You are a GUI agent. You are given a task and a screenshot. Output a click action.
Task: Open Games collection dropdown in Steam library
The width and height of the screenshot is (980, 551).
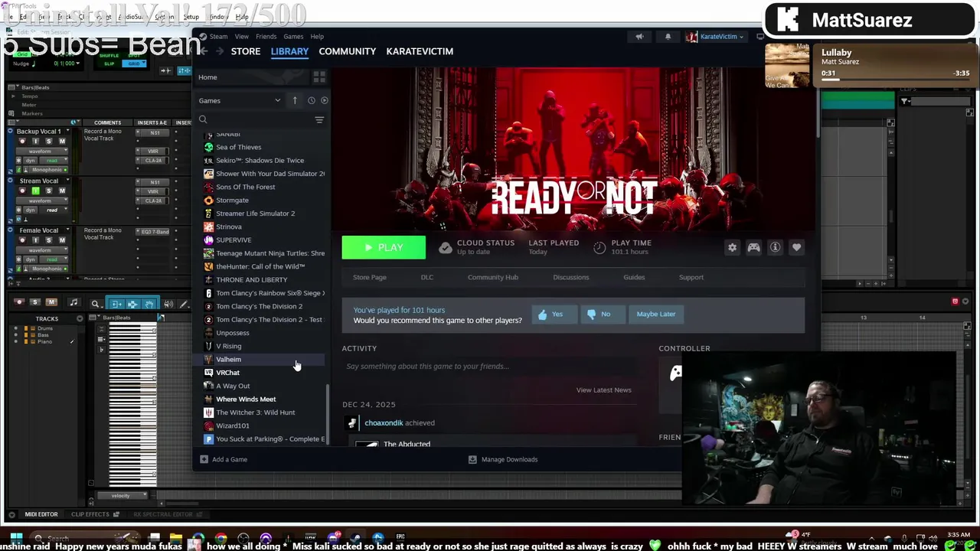[240, 100]
